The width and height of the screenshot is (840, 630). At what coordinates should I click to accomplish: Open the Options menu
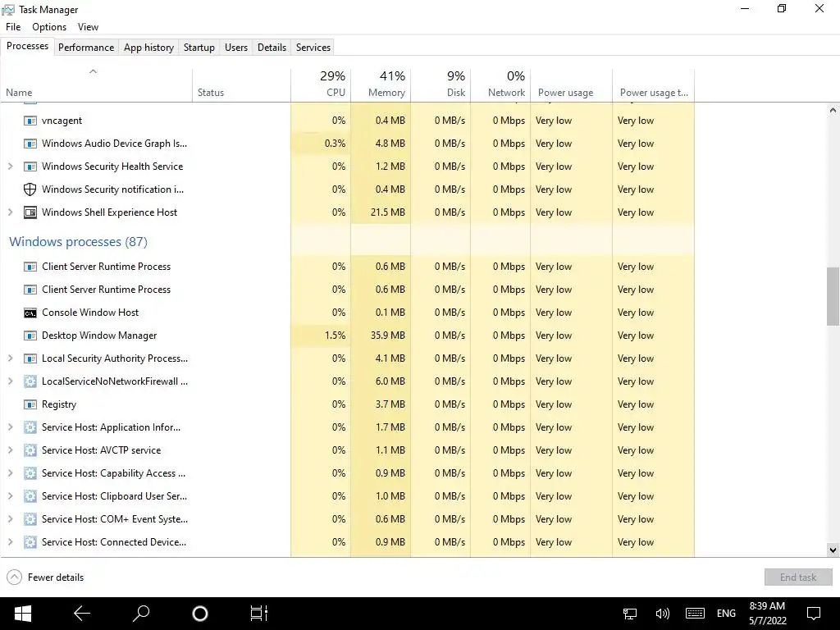tap(49, 27)
